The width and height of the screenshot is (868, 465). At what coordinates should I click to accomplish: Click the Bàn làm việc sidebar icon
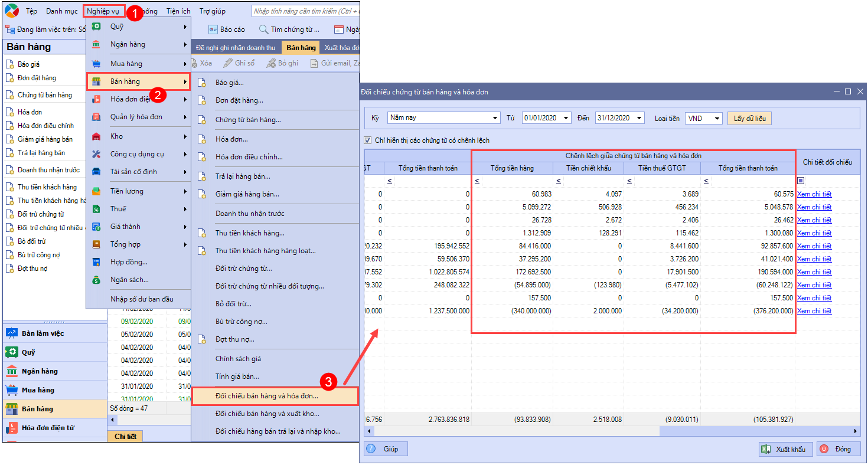tap(12, 333)
